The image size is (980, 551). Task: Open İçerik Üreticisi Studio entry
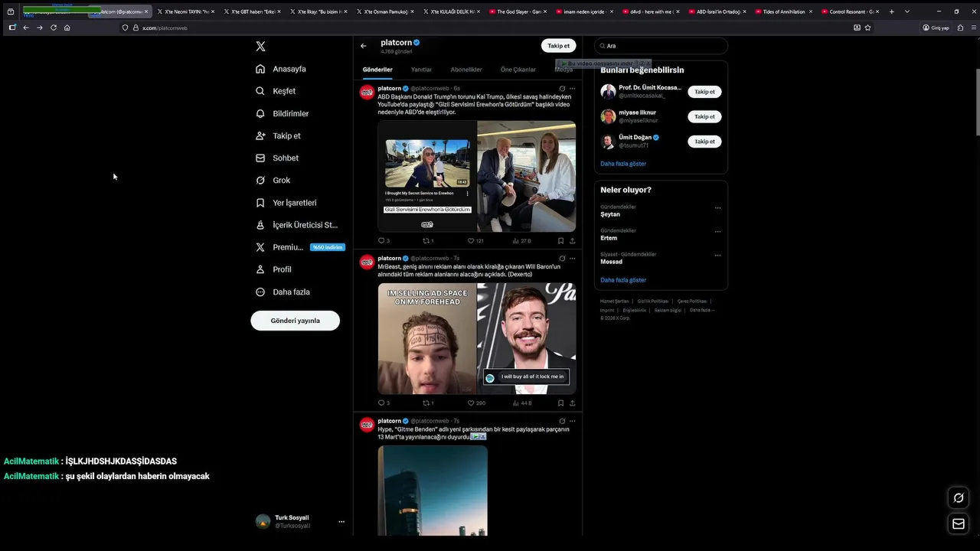coord(296,225)
